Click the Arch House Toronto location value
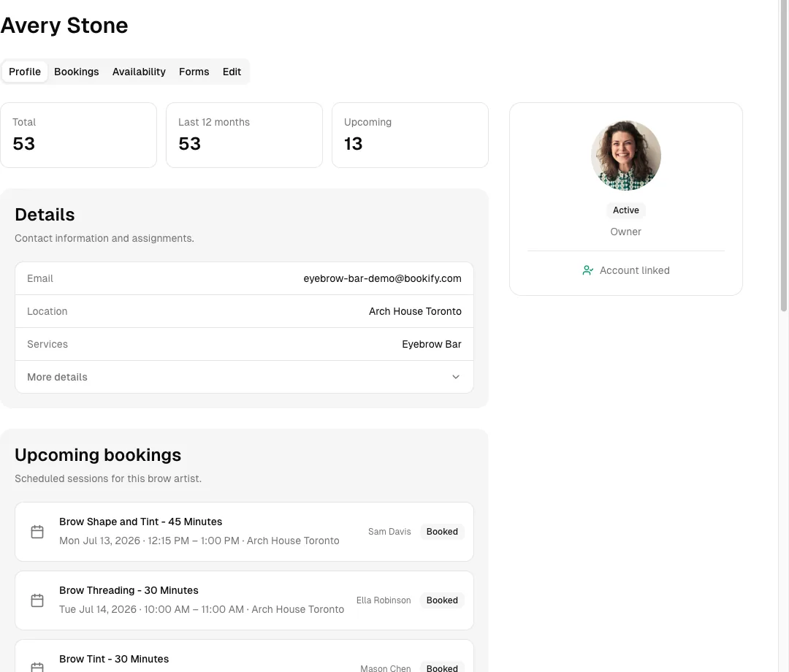789x672 pixels. (x=415, y=311)
